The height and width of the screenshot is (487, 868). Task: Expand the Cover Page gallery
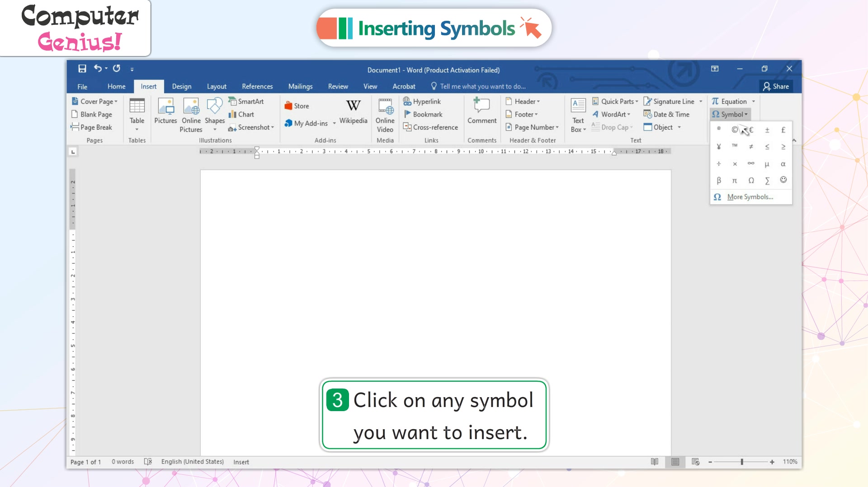(x=94, y=102)
